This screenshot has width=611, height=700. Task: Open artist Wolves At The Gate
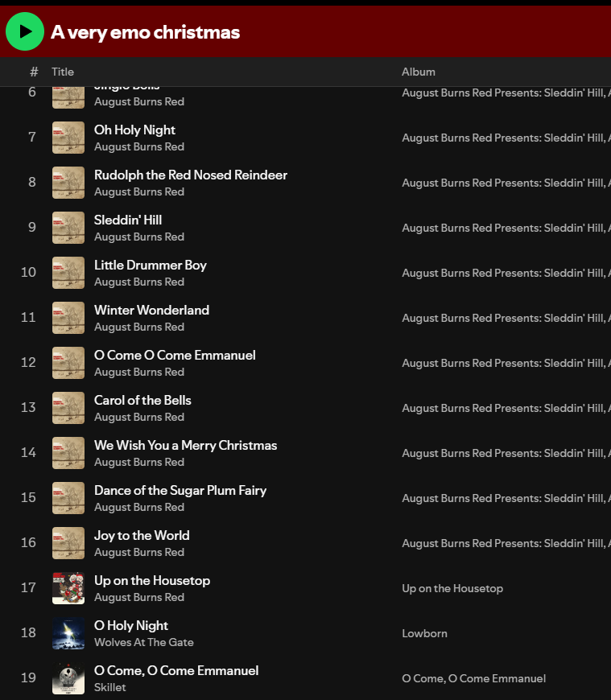[144, 642]
